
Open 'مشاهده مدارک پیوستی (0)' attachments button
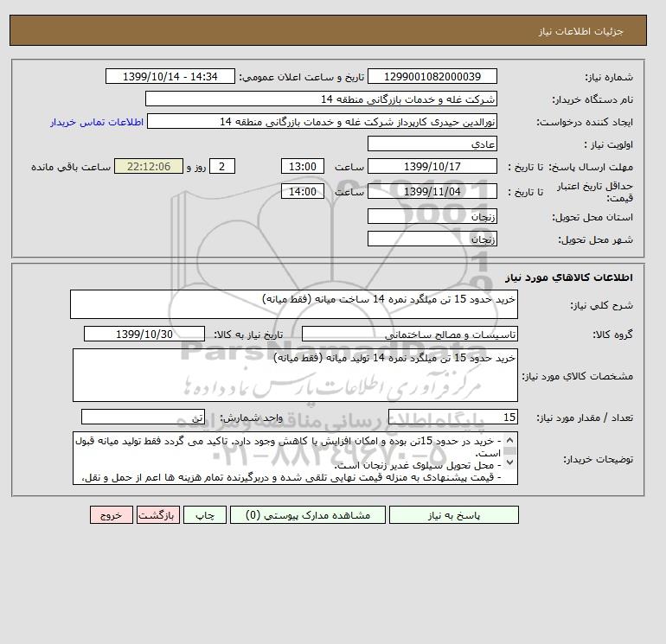308,515
